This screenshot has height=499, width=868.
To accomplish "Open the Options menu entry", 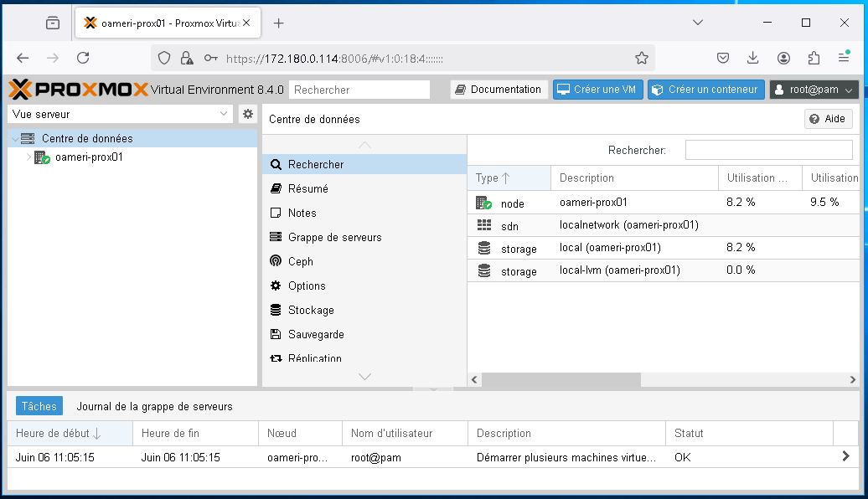I will click(364, 286).
